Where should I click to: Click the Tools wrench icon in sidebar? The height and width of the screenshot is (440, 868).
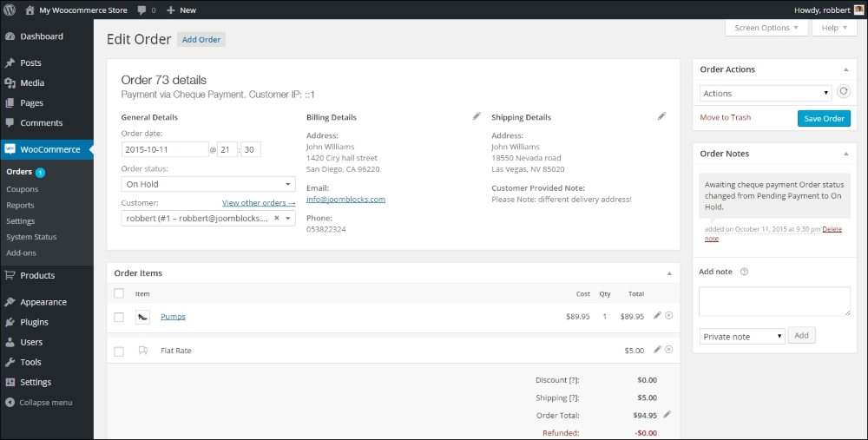(x=10, y=362)
